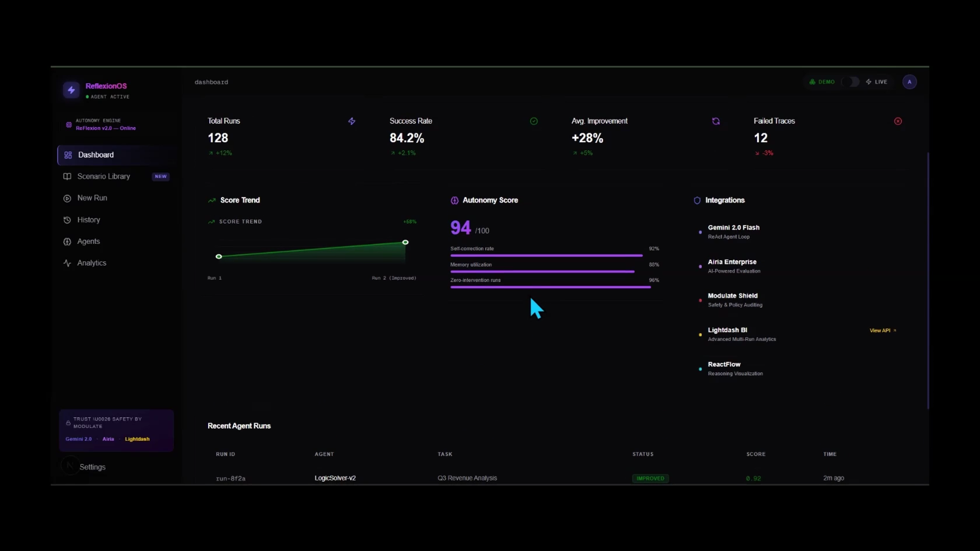Click the Failed Traces red X icon
The image size is (980, 551).
898,121
